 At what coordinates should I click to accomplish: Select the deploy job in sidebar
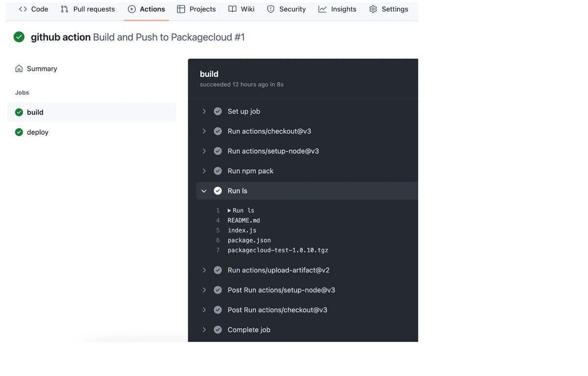coord(38,132)
